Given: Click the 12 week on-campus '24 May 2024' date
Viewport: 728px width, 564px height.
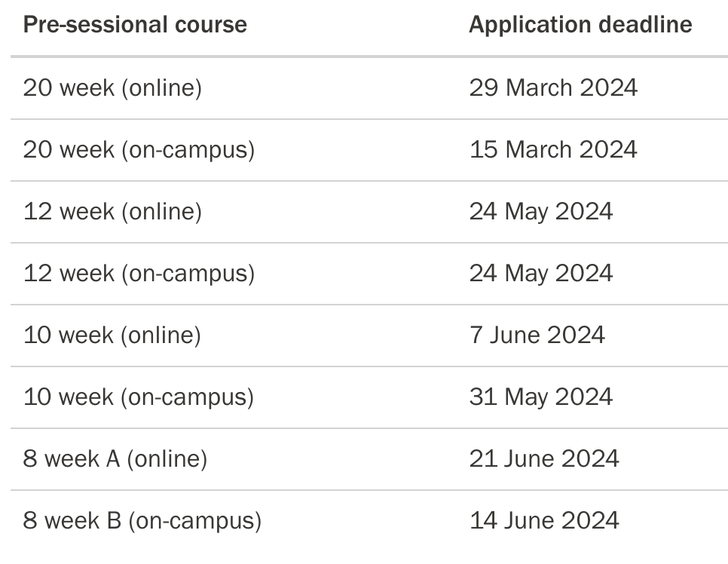Looking at the screenshot, I should (x=541, y=274).
